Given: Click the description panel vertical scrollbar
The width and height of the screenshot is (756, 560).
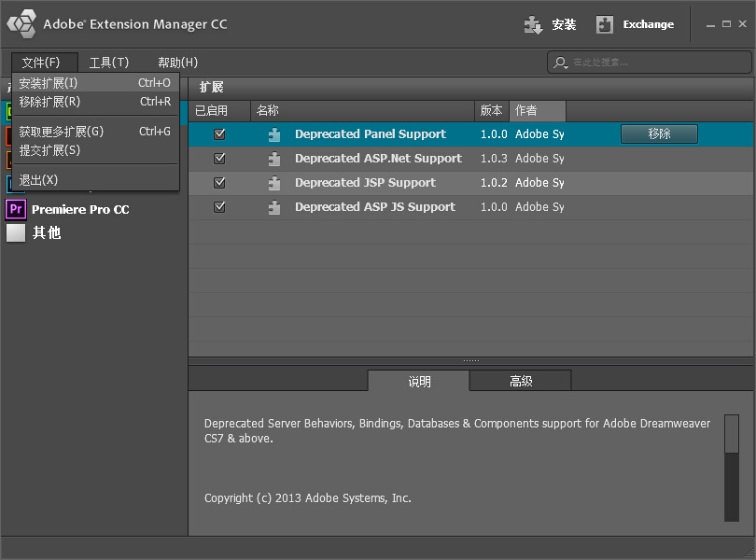Looking at the screenshot, I should click(732, 468).
